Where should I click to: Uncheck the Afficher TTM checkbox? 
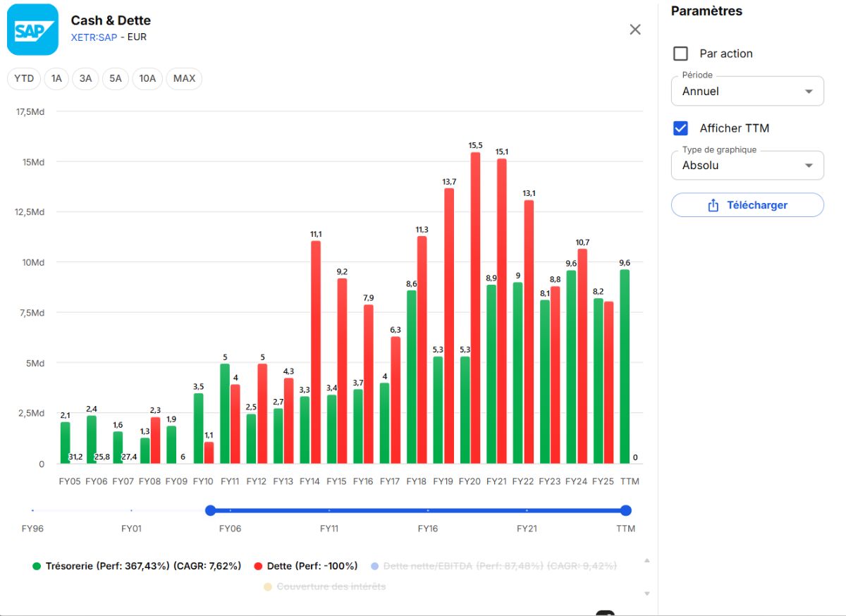[x=681, y=128]
